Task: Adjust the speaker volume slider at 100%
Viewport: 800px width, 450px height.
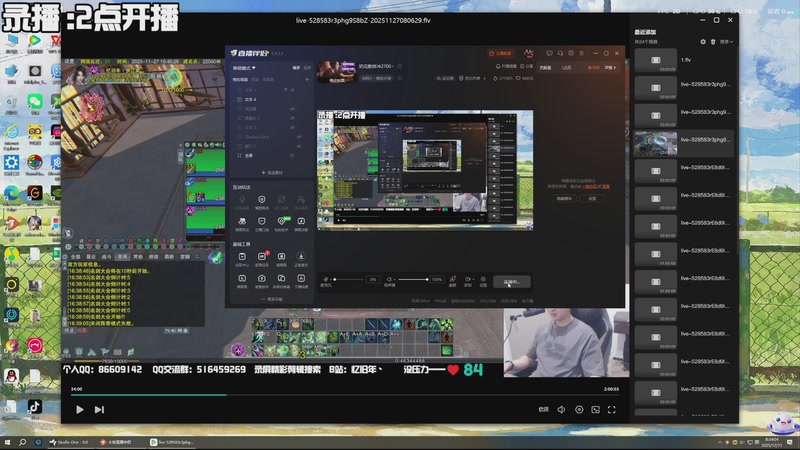Action: pyautogui.click(x=412, y=280)
